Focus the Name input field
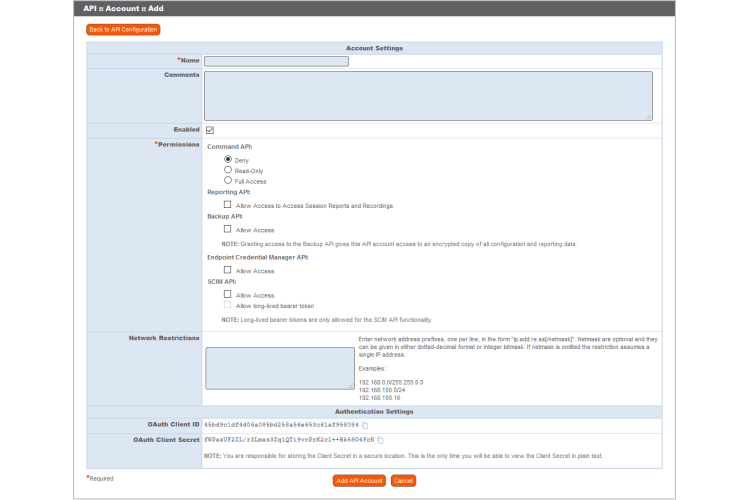The height and width of the screenshot is (500, 750). point(276,61)
